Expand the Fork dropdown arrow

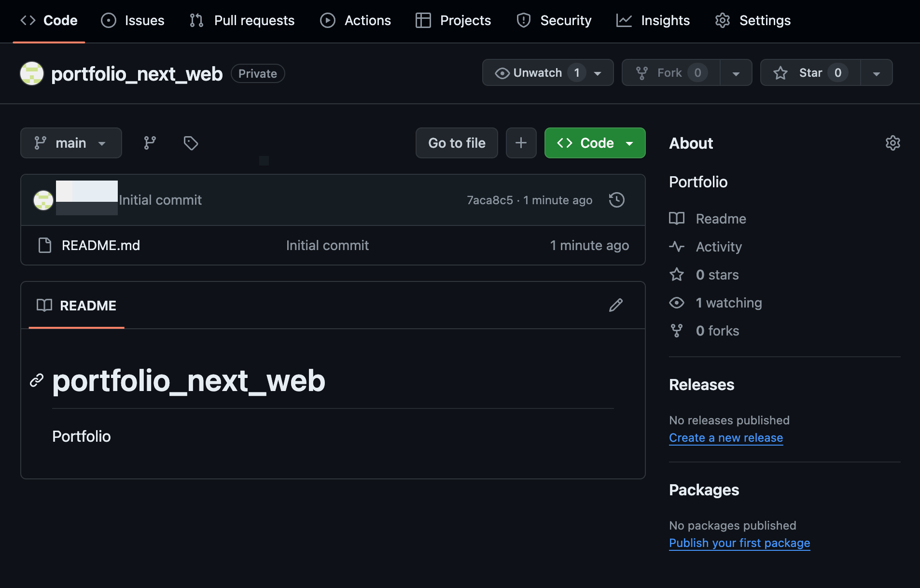736,73
